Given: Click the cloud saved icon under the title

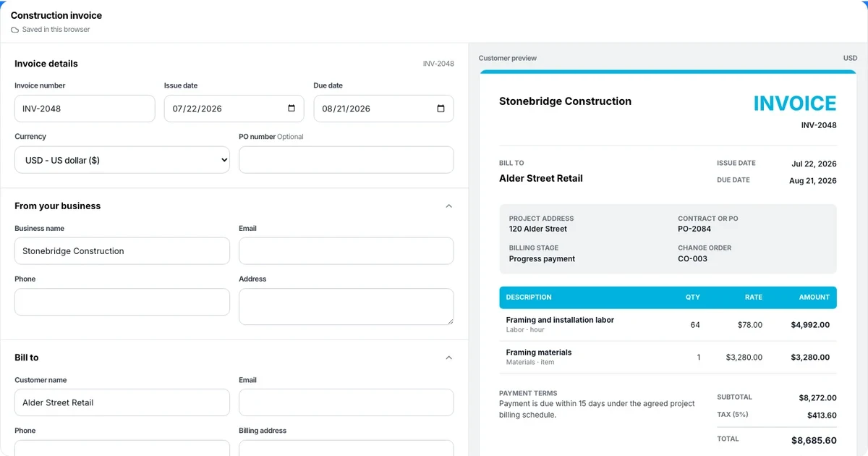Looking at the screenshot, I should click(x=15, y=30).
